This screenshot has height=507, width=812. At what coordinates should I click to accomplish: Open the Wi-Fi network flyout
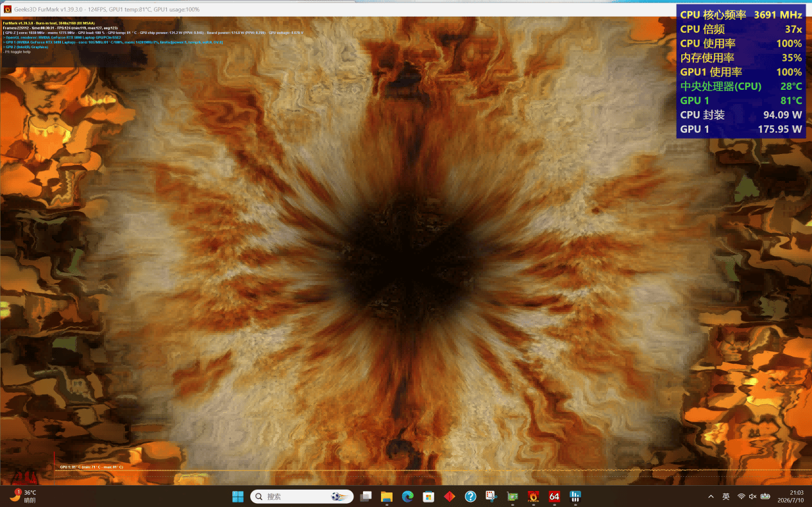741,497
